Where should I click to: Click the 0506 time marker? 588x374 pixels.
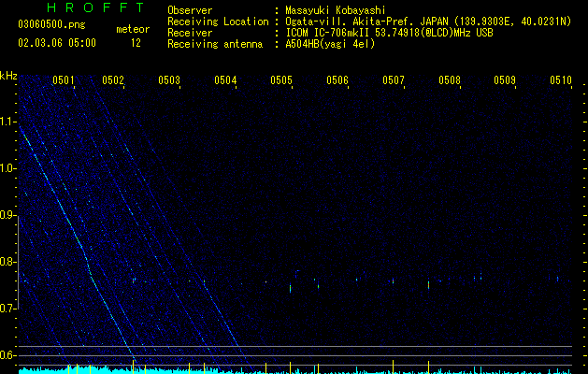click(x=337, y=79)
